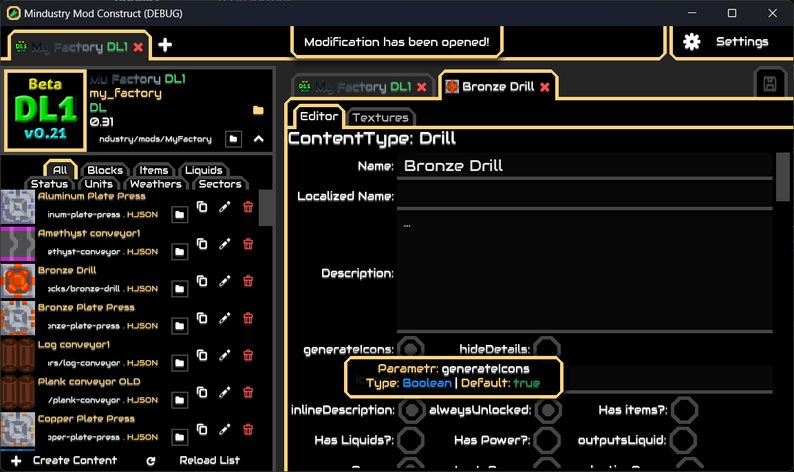Copy the Aluminum Plate Press content
Screen dimensions: 794x472
(x=202, y=207)
